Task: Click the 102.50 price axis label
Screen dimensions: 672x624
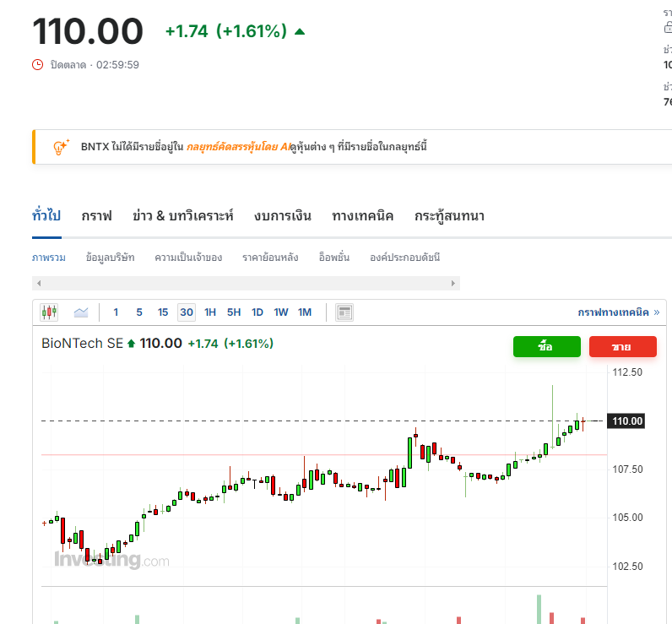Action: click(627, 567)
